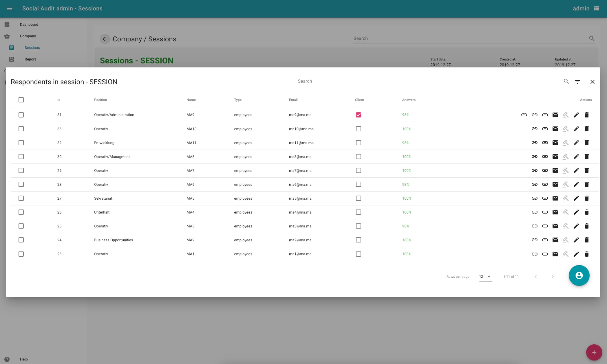Click the search magnifier in respondents dialog
This screenshot has height=364, width=607.
[566, 81]
